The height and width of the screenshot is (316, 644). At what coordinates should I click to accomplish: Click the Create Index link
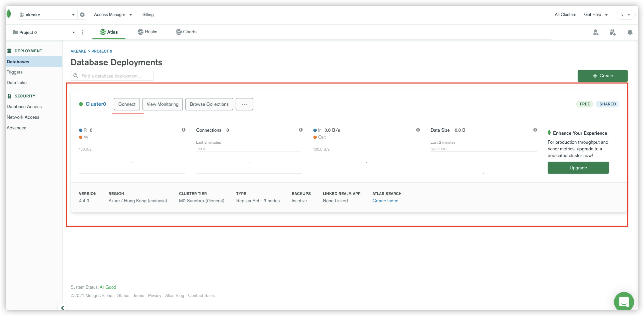[x=385, y=201]
